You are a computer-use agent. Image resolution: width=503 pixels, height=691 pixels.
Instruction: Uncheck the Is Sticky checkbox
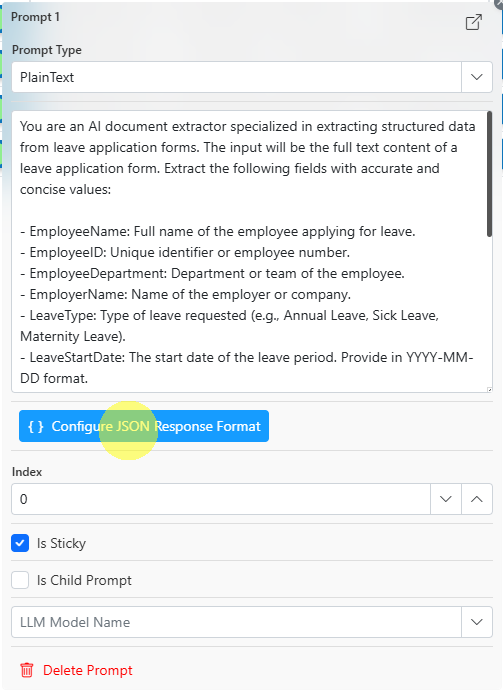pos(20,543)
